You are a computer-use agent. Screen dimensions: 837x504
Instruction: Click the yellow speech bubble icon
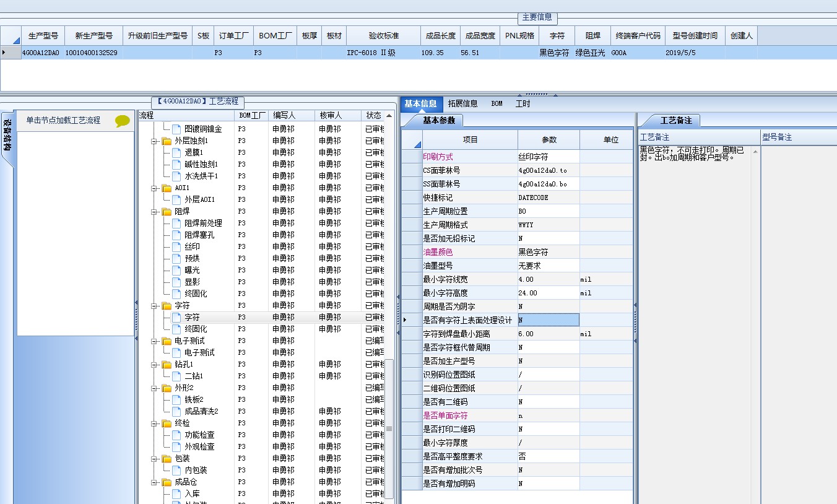coord(123,121)
